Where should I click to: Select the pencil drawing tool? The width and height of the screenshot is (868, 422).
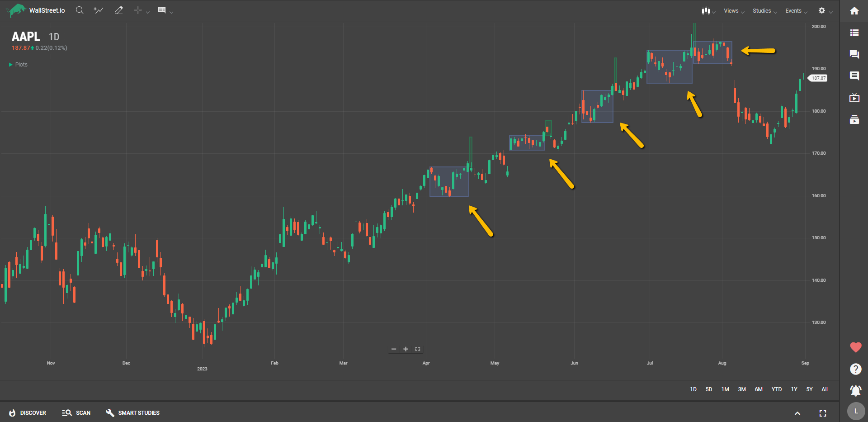[118, 10]
